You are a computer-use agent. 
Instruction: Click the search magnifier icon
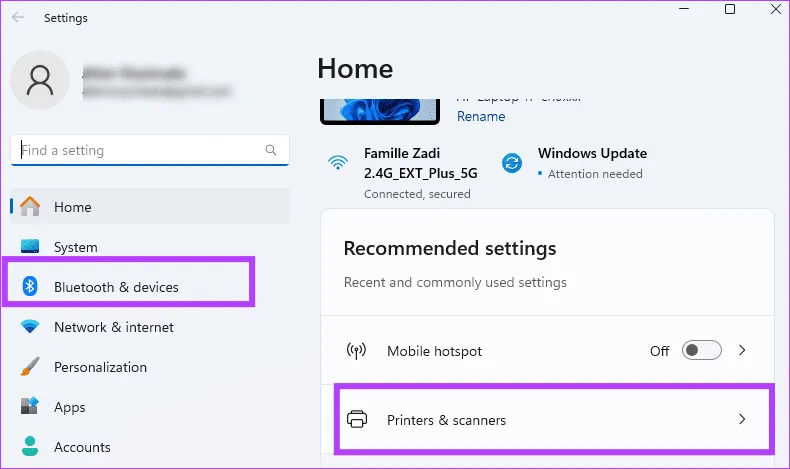271,151
